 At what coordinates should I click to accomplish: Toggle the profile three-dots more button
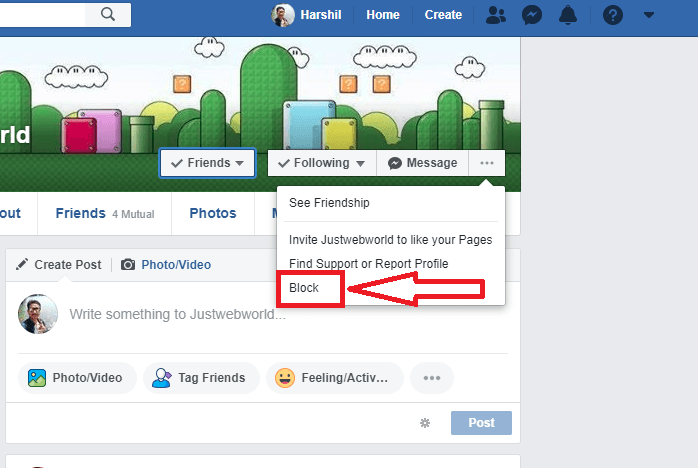pyautogui.click(x=487, y=163)
